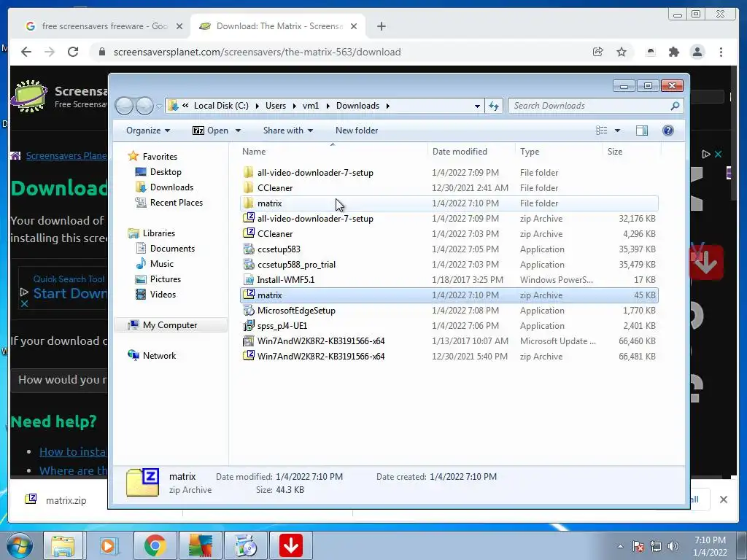Launch Windows Media Player from taskbar
Viewport: 747px width, 560px height.
(108, 545)
